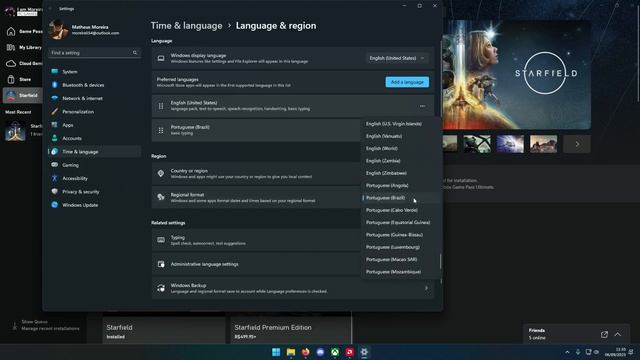The image size is (640, 360).
Task: Click the Add a language button
Action: (407, 82)
